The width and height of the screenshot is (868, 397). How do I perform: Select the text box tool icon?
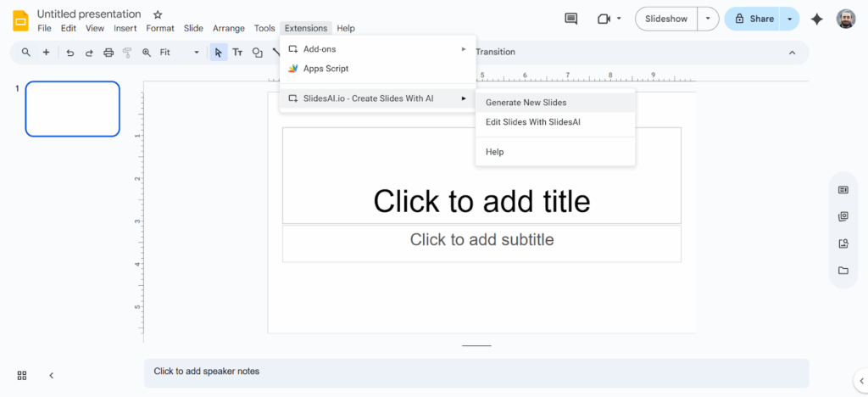pyautogui.click(x=237, y=53)
